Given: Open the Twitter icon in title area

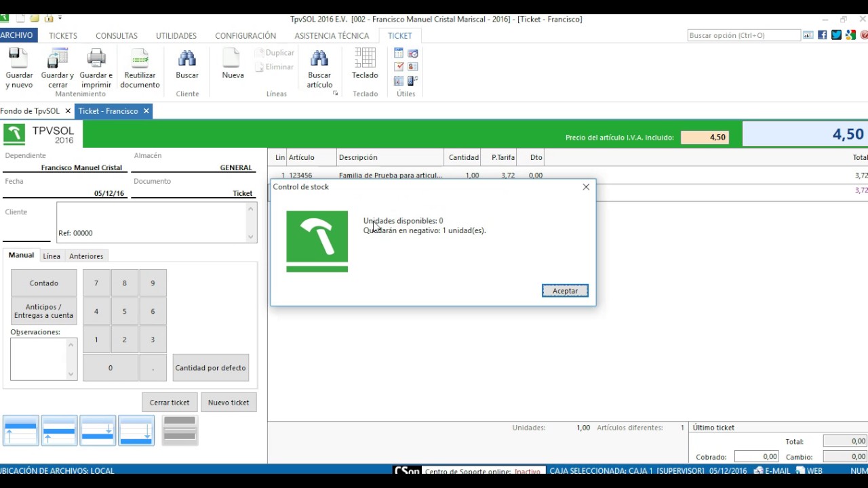Looking at the screenshot, I should pos(837,35).
